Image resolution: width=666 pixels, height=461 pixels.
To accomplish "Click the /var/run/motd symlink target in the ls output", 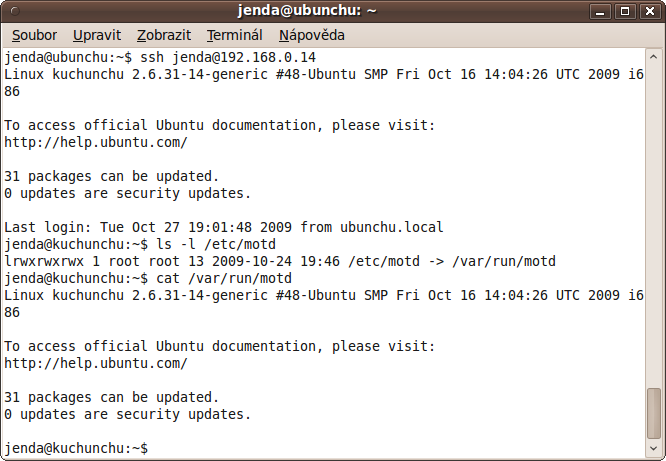I will [x=504, y=261].
